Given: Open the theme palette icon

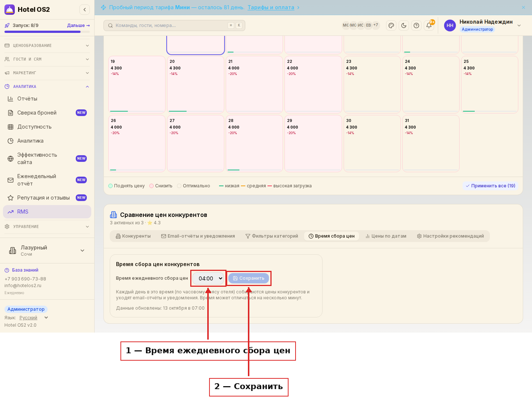Looking at the screenshot, I should (391, 25).
